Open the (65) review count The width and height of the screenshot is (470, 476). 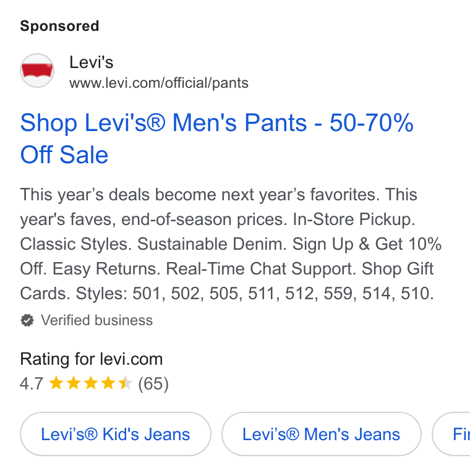pyautogui.click(x=153, y=384)
